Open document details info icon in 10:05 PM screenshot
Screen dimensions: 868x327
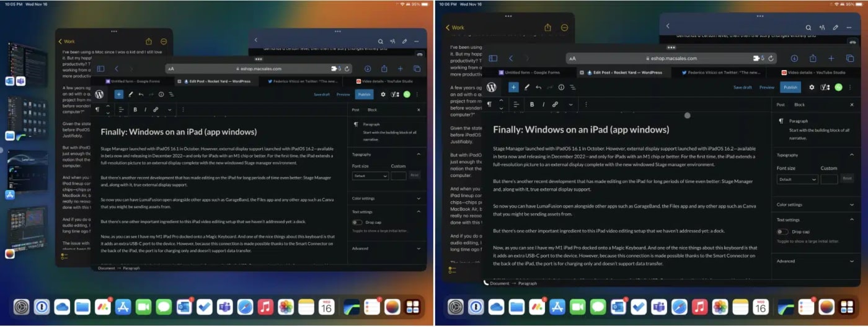coord(161,95)
